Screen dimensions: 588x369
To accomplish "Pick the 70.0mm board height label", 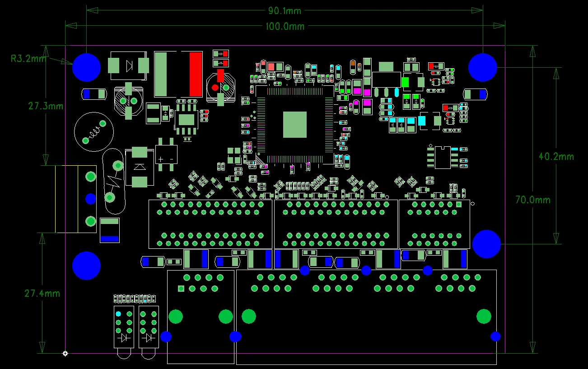I will click(533, 199).
